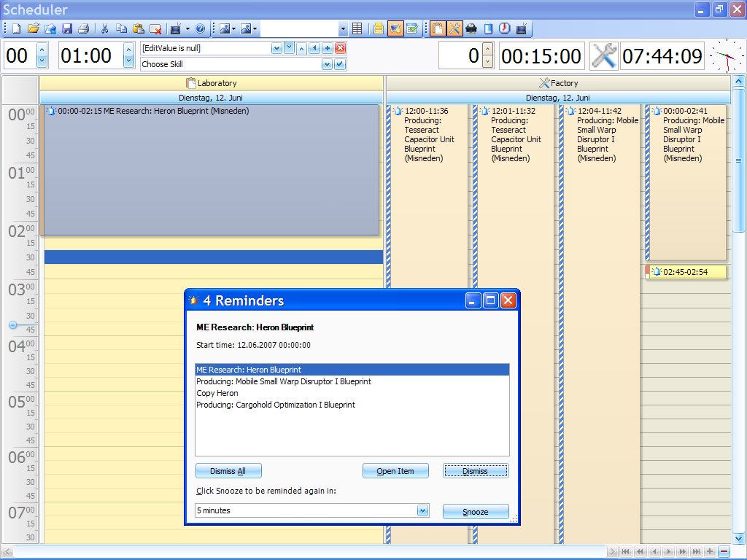Click the New document toolbar icon
The width and height of the screenshot is (747, 560).
pos(16,29)
